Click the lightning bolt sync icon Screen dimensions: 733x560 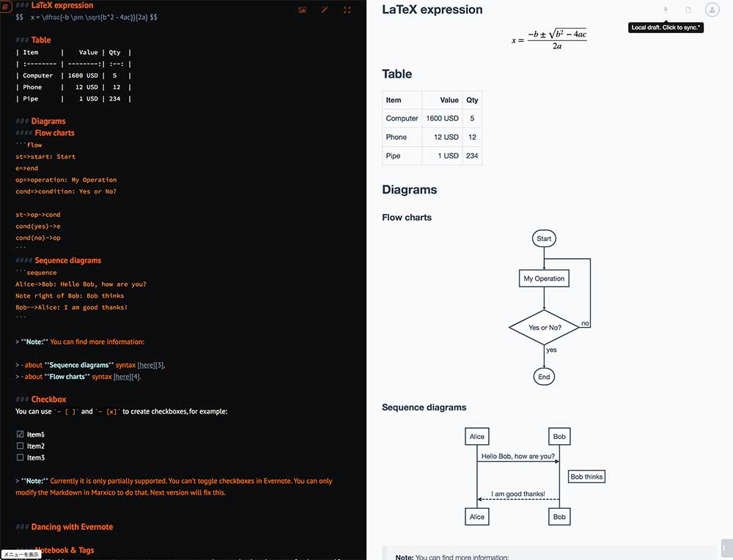pos(666,10)
